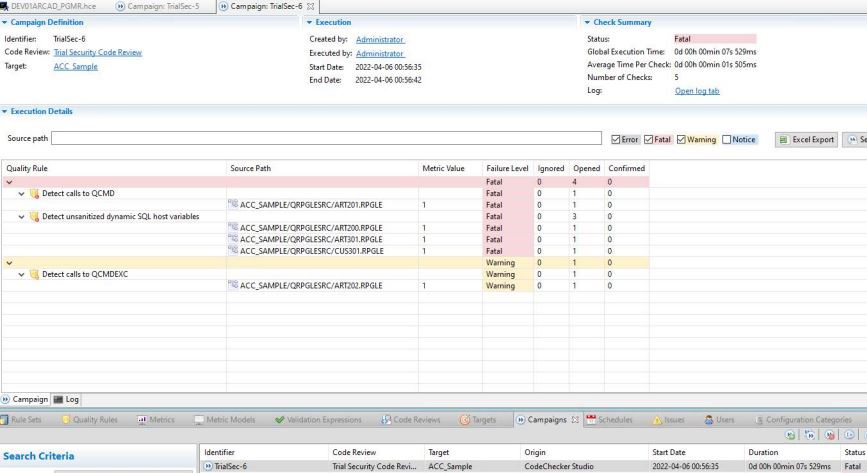The image size is (867, 473).
Task: Collapse the top-level Warning group row
Action: point(9,263)
